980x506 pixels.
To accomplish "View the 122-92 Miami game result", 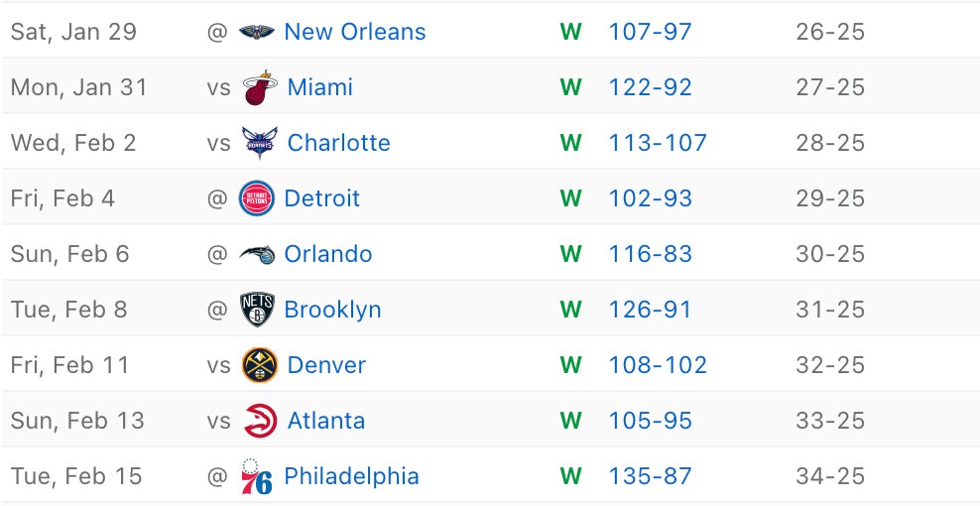I will (650, 87).
